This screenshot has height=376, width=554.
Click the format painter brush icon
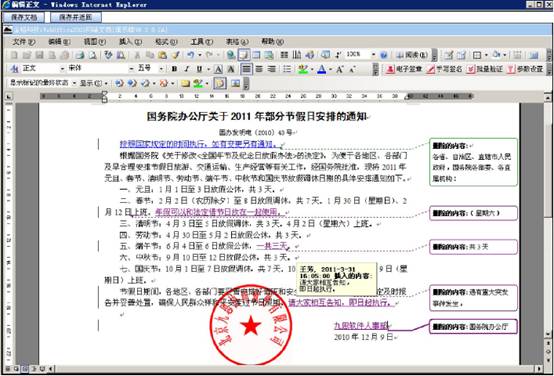pyautogui.click(x=176, y=55)
